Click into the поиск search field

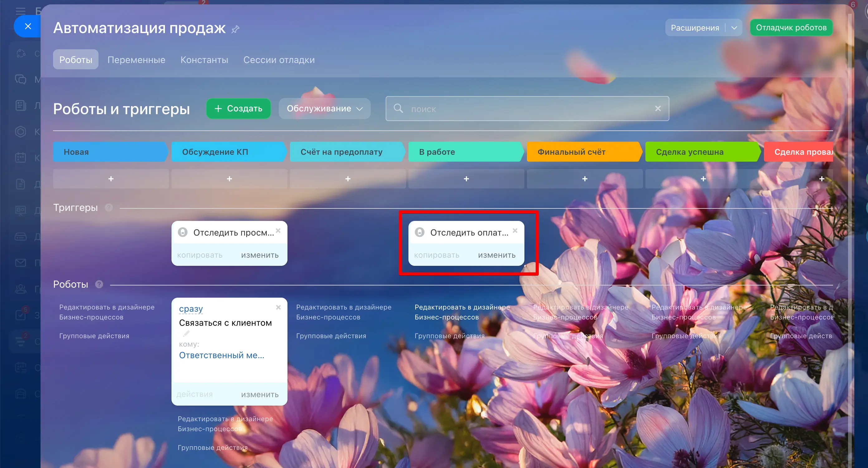pyautogui.click(x=526, y=109)
